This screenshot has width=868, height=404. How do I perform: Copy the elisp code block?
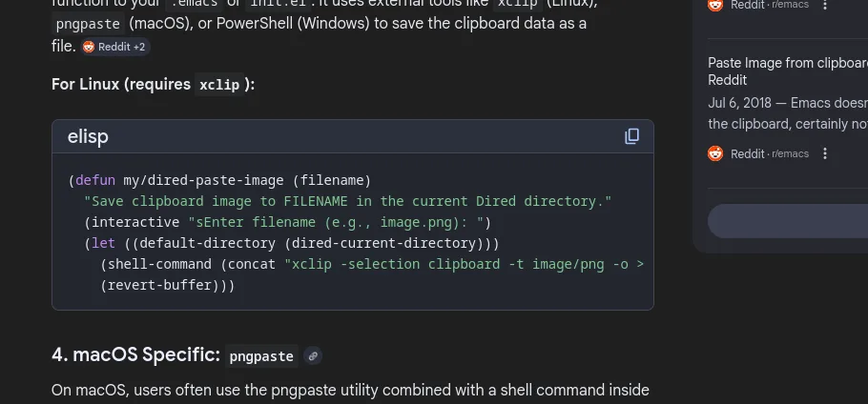pyautogui.click(x=631, y=136)
